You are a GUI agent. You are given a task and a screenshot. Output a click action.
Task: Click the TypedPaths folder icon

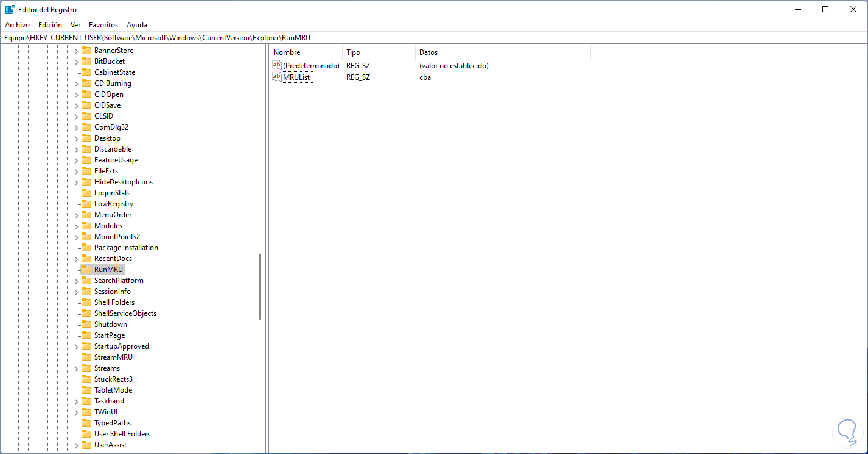pyautogui.click(x=86, y=423)
